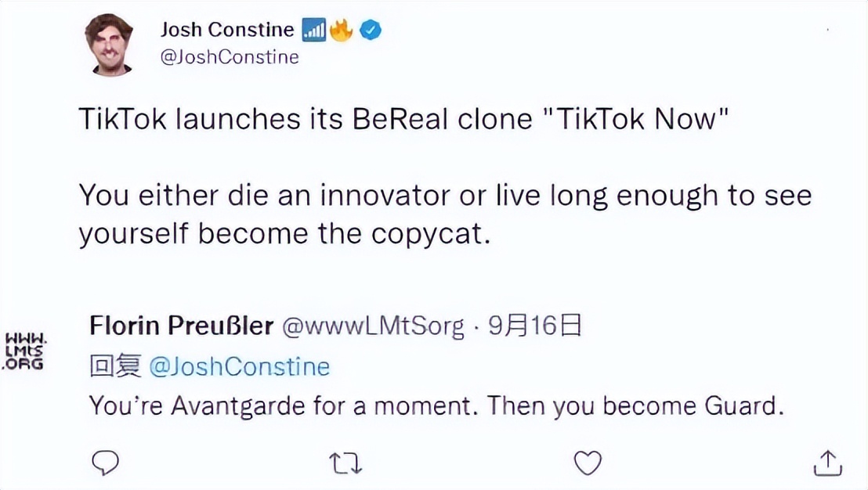
Task: Click the signal bars emoji in the display name
Action: click(x=313, y=28)
